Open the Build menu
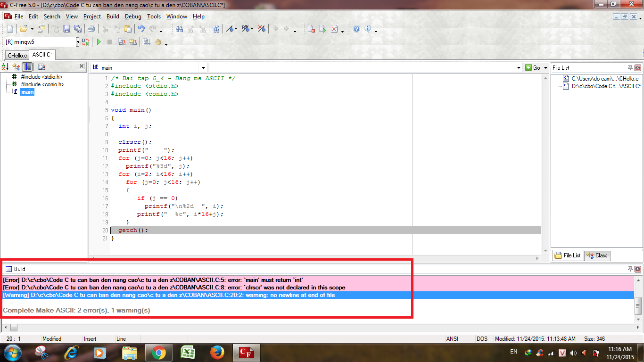Viewport: 644px width, 362px height. click(x=113, y=16)
